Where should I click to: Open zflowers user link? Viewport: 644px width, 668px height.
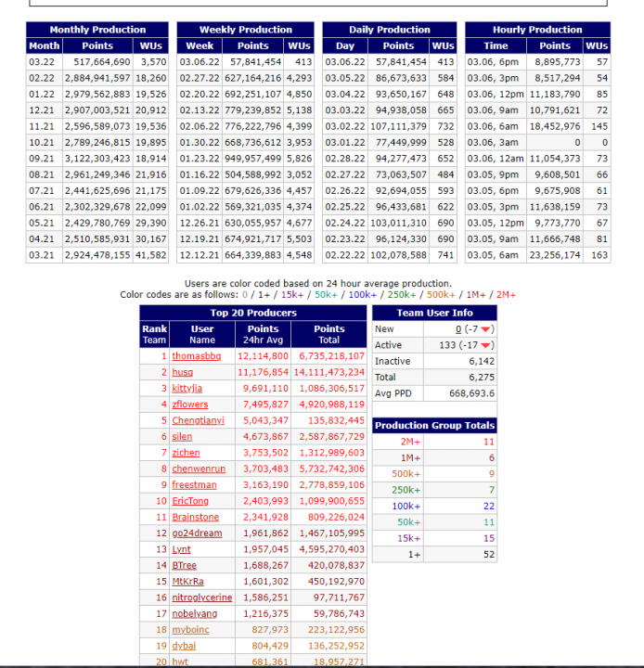[190, 405]
